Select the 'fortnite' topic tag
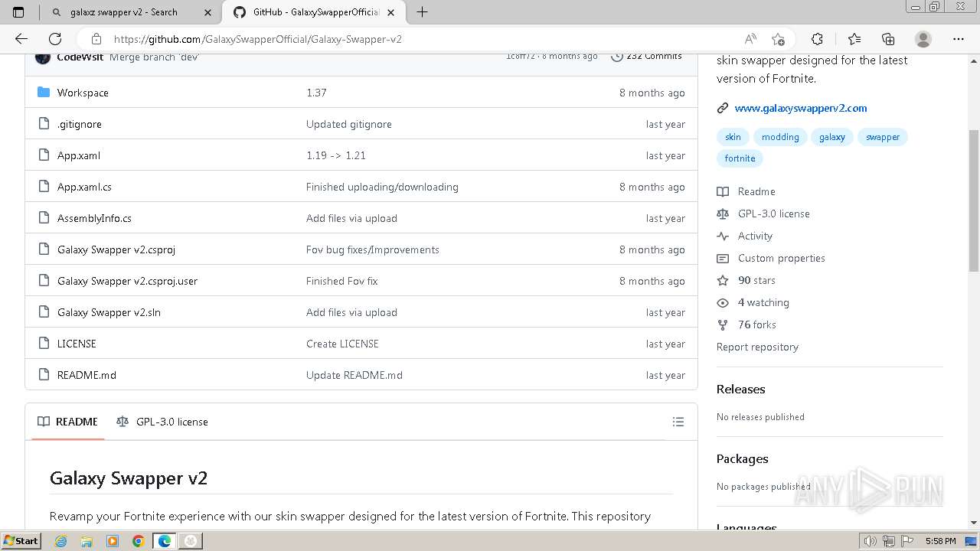 (740, 158)
